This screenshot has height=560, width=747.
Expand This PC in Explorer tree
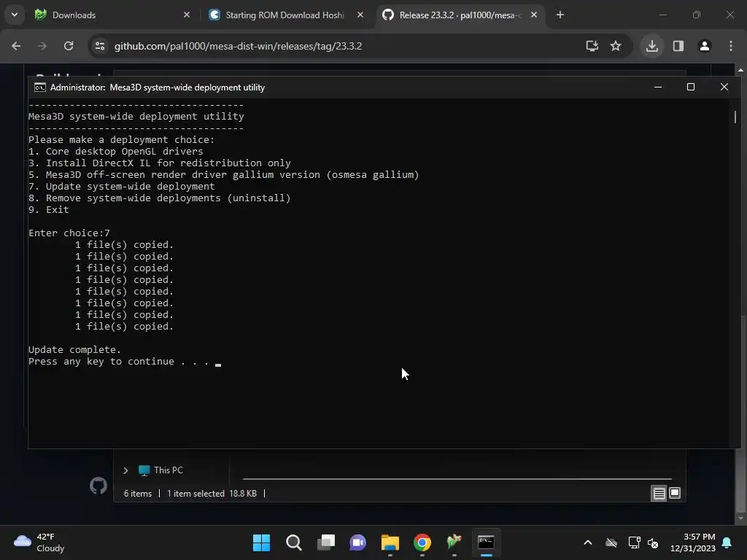(x=125, y=470)
